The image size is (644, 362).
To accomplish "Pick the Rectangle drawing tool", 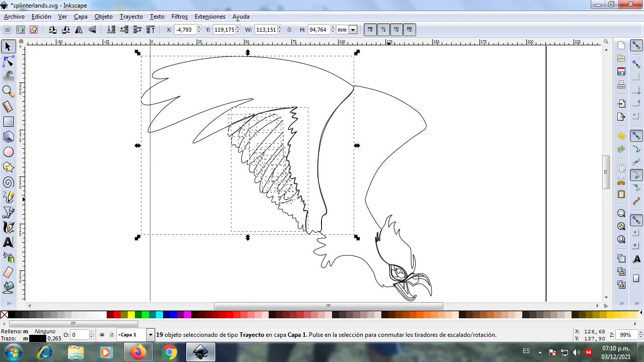I will tap(9, 122).
